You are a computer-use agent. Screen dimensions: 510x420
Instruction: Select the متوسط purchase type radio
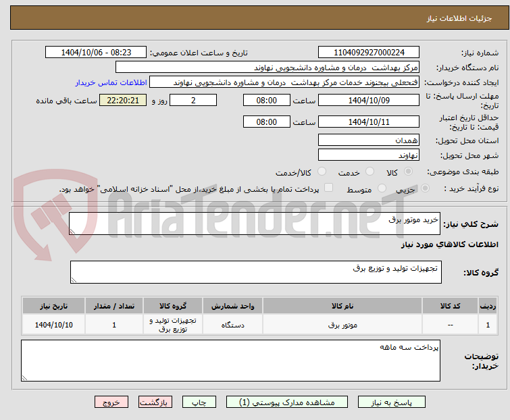click(382, 188)
